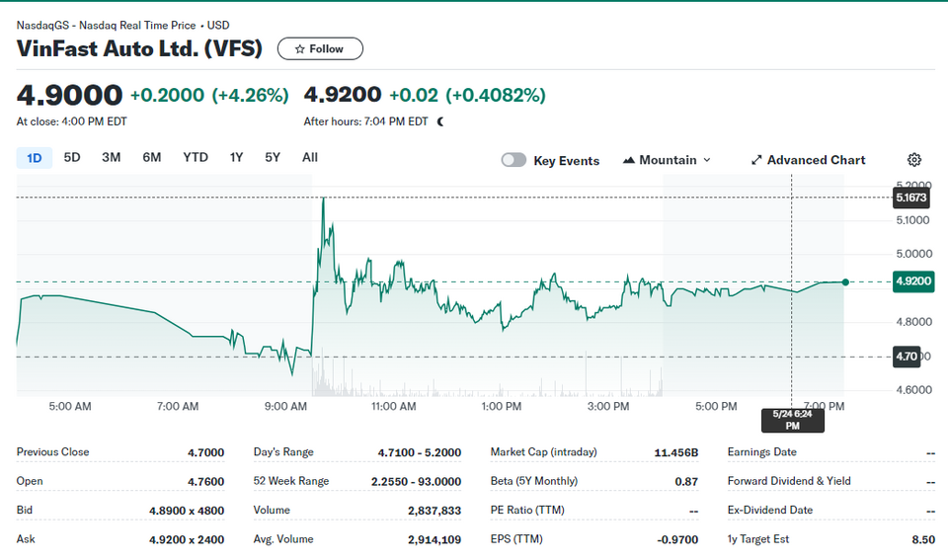
Task: Click the 5/24 6:24 PM timeline marker
Action: click(793, 420)
